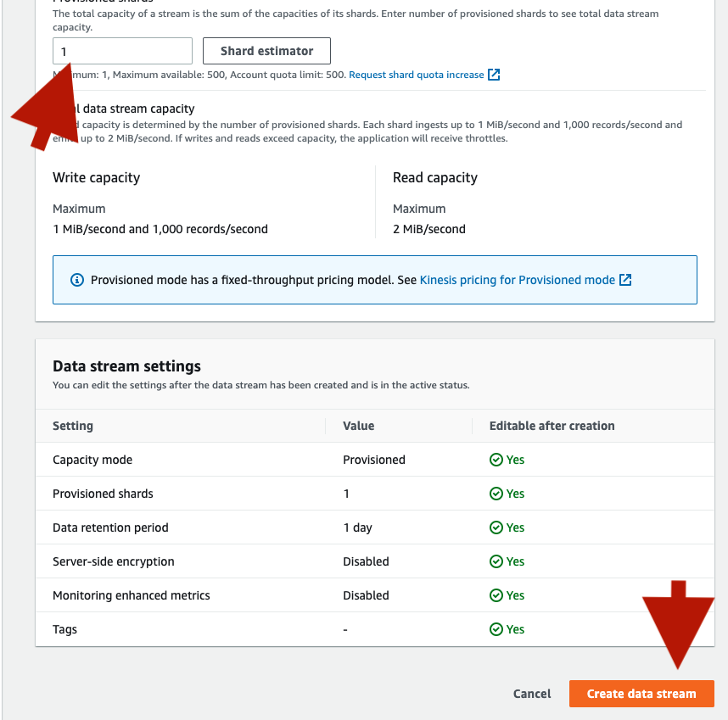Open Kinesis pricing for Provisioned mode link
The width and height of the screenshot is (728, 720).
(518, 280)
